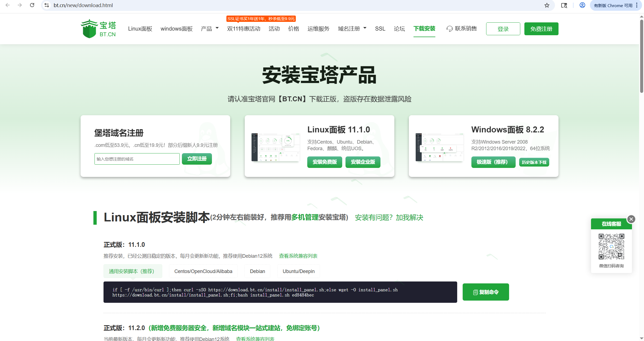
Task: Expand the 产品 dropdown menu
Action: tap(209, 29)
